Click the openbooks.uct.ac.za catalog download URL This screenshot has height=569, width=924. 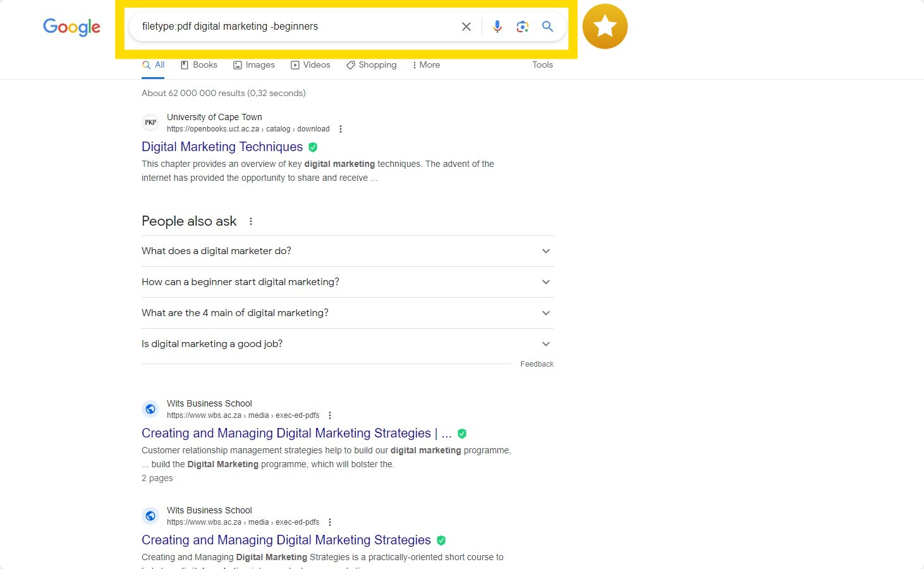coord(248,129)
